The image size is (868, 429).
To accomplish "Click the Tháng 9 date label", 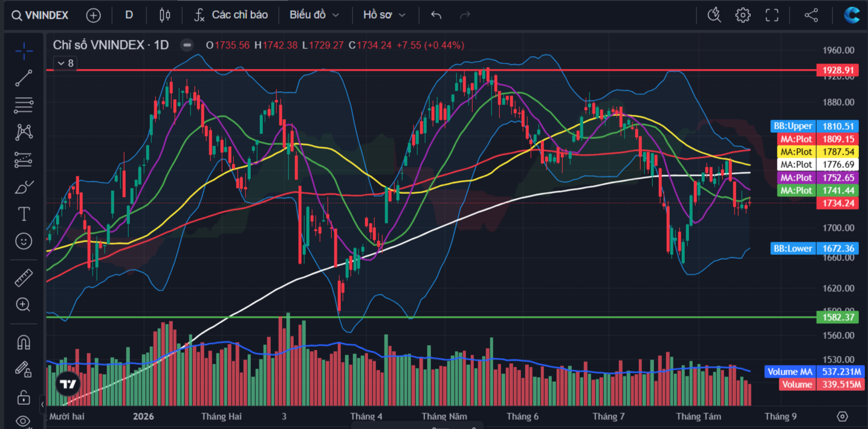I will [x=780, y=416].
